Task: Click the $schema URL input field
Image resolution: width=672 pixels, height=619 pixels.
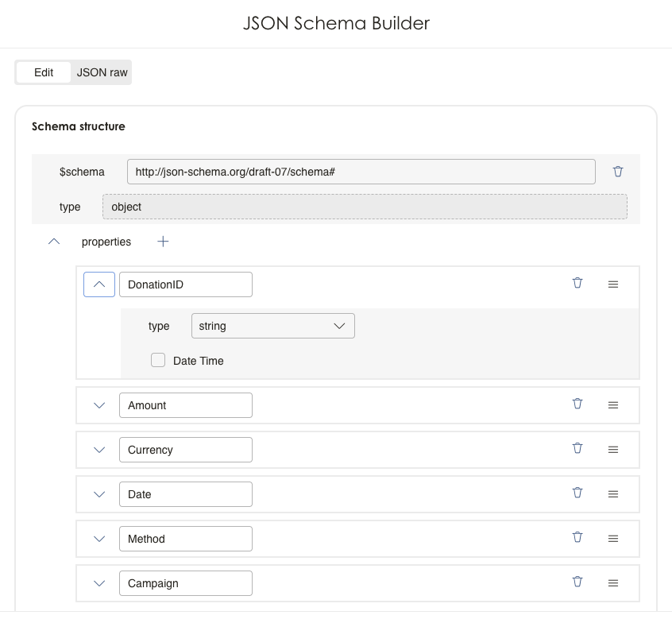Action: tap(361, 172)
